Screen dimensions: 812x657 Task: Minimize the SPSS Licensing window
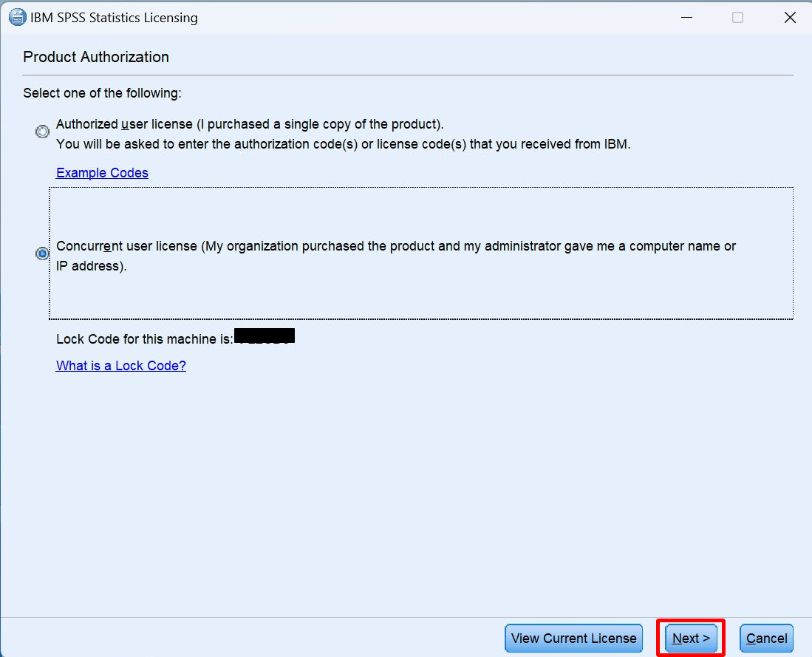(686, 17)
